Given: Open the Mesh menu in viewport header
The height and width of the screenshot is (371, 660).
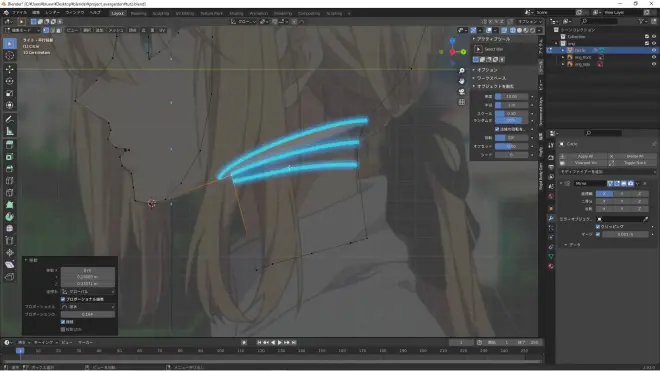Looking at the screenshot, I should click(116, 30).
